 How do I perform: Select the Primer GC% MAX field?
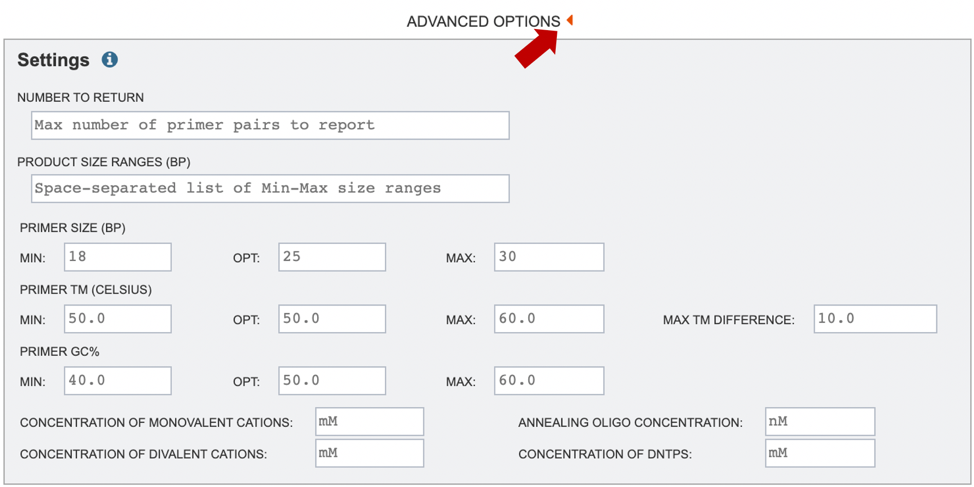[x=549, y=381]
